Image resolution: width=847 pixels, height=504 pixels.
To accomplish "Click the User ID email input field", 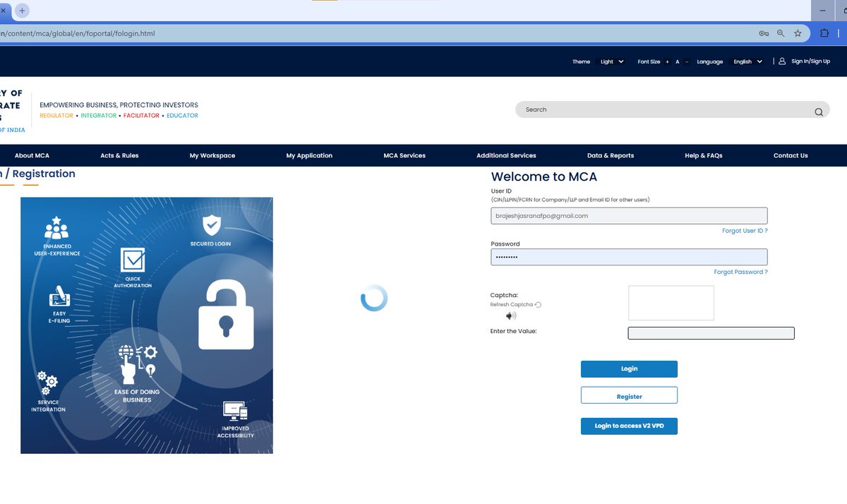I will pyautogui.click(x=629, y=216).
